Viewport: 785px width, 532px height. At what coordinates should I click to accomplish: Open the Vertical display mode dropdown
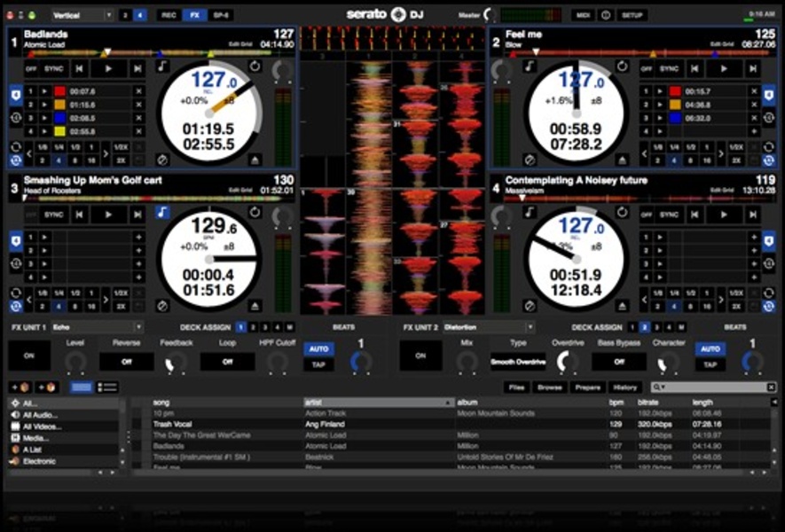(x=82, y=15)
